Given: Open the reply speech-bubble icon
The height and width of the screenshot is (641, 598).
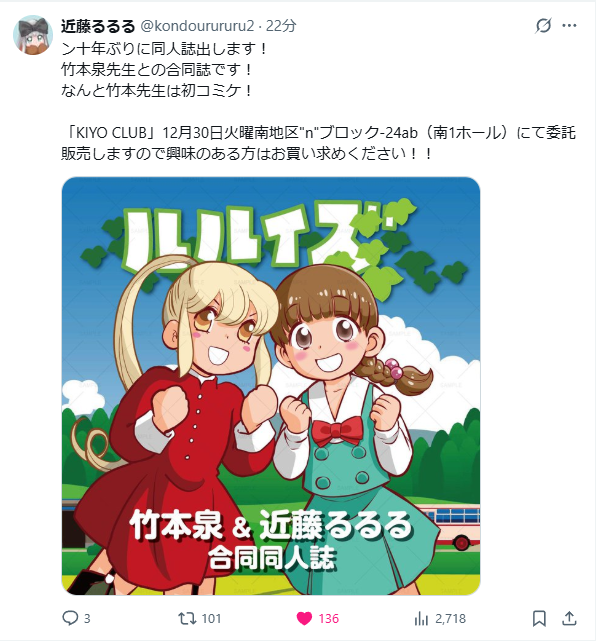Looking at the screenshot, I should [70, 618].
